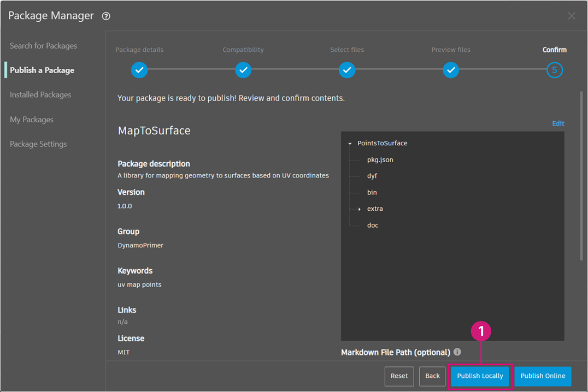Click the Reset button
The image size is (588, 392).
point(399,376)
